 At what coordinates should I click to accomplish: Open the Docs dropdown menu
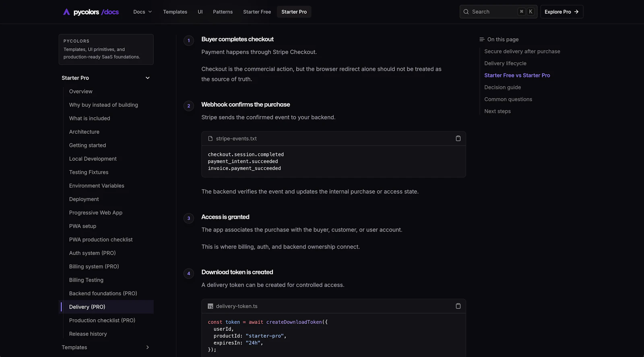click(142, 12)
